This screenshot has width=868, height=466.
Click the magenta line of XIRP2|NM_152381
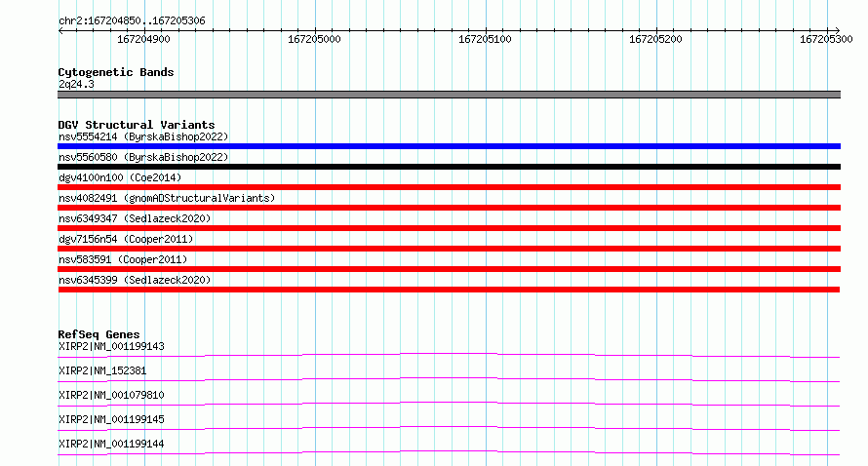point(449,379)
